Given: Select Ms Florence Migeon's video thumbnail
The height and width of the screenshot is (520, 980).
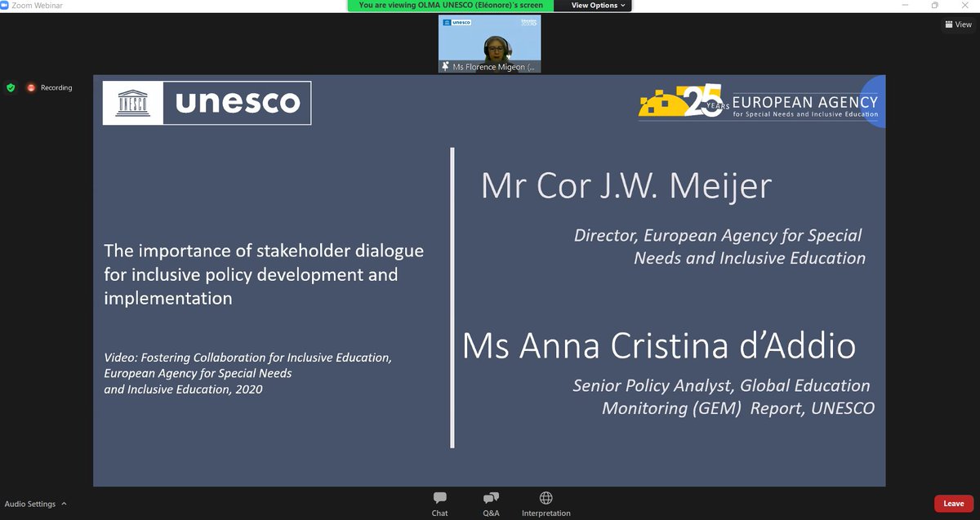Looking at the screenshot, I should [490, 44].
